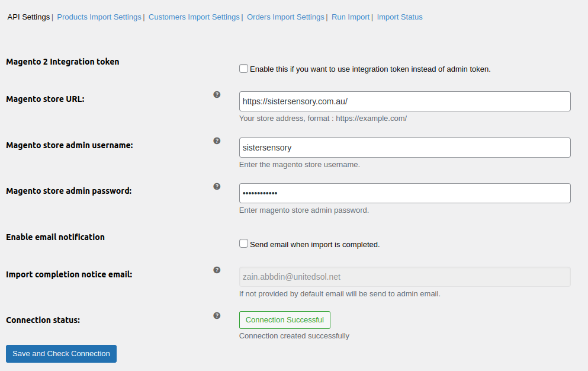Focus the admin password field
588x371 pixels.
[404, 193]
